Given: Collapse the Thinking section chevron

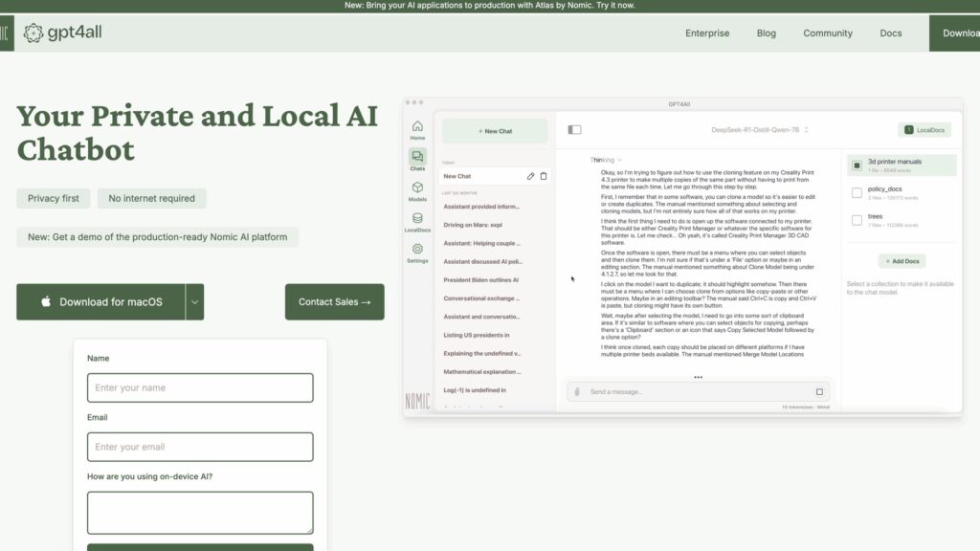Looking at the screenshot, I should pyautogui.click(x=619, y=161).
